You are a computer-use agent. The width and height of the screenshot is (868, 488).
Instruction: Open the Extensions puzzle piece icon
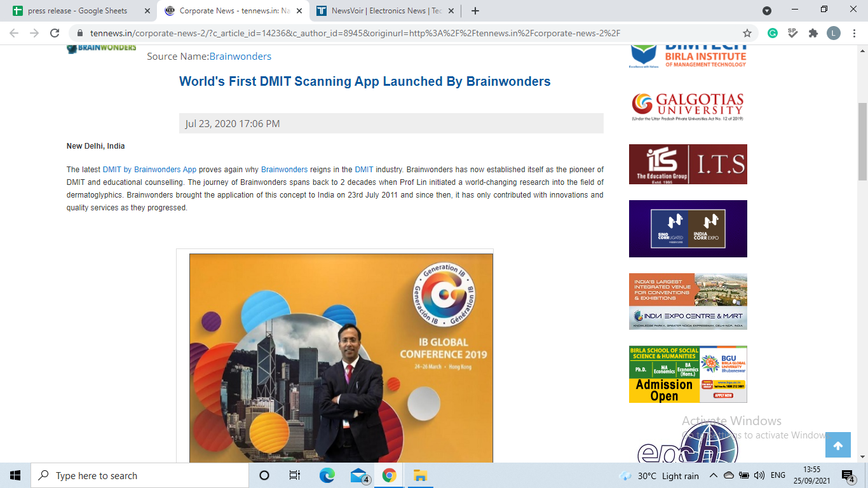pos(813,33)
